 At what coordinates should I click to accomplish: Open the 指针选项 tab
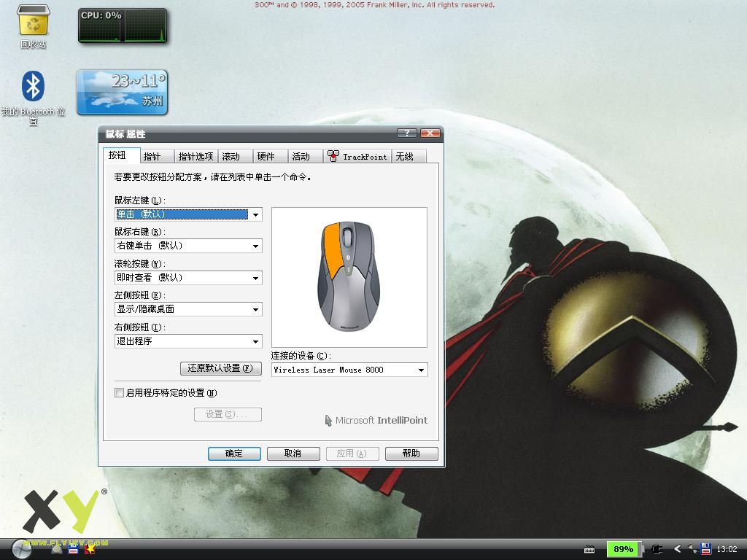point(196,157)
